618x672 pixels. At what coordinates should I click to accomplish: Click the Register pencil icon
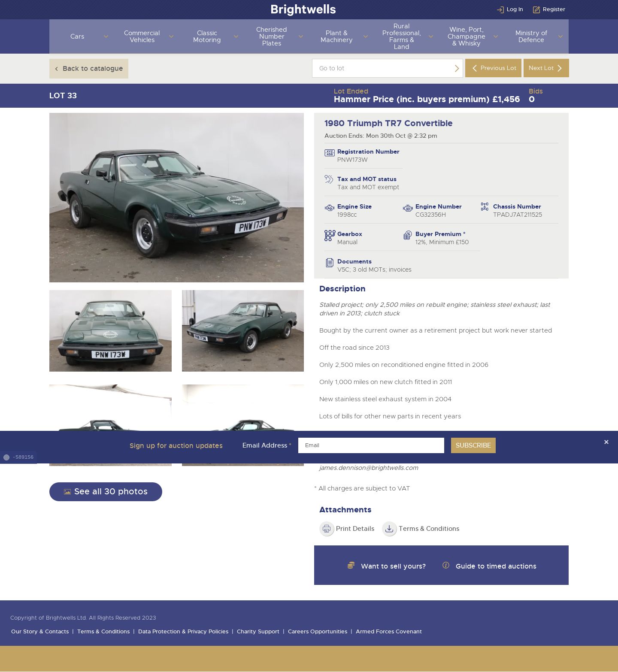[x=536, y=9]
